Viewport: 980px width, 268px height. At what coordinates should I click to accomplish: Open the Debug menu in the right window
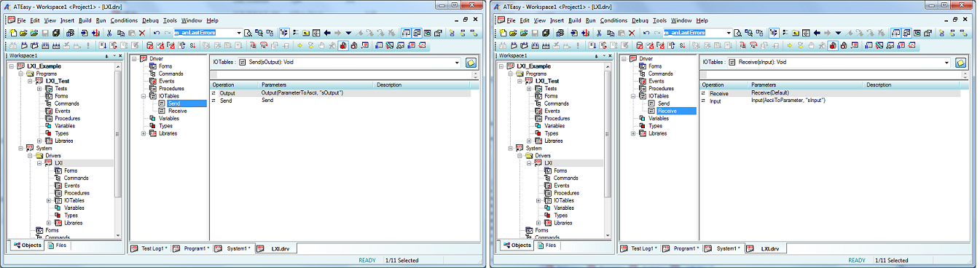(640, 20)
